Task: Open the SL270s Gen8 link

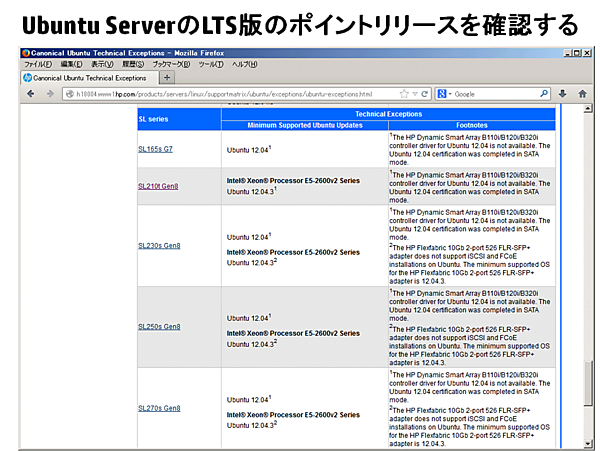Action: click(x=158, y=408)
